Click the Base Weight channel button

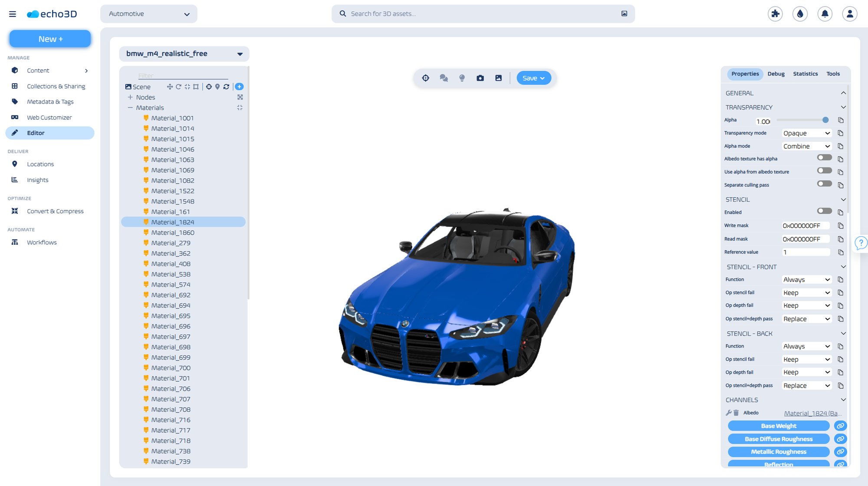(x=779, y=426)
